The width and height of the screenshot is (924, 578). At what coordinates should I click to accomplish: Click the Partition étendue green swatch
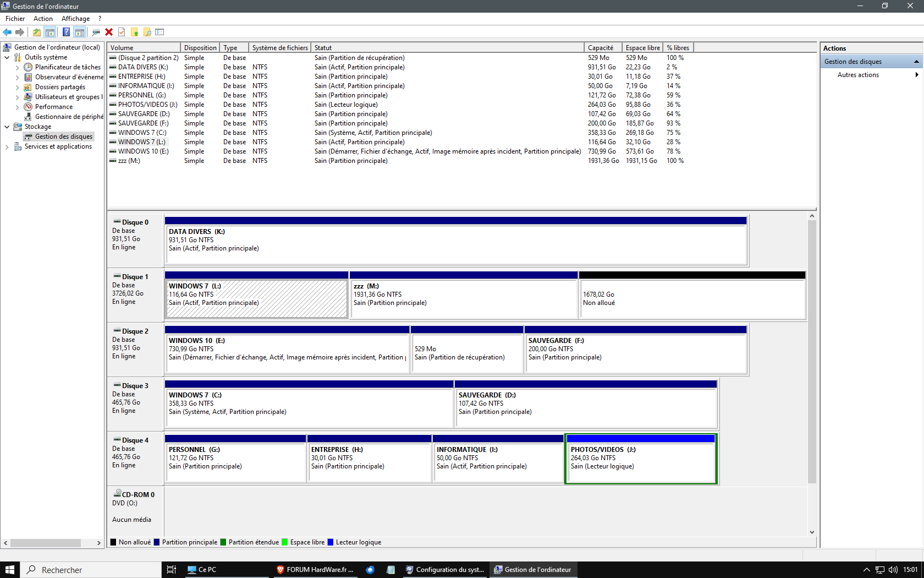(x=223, y=542)
